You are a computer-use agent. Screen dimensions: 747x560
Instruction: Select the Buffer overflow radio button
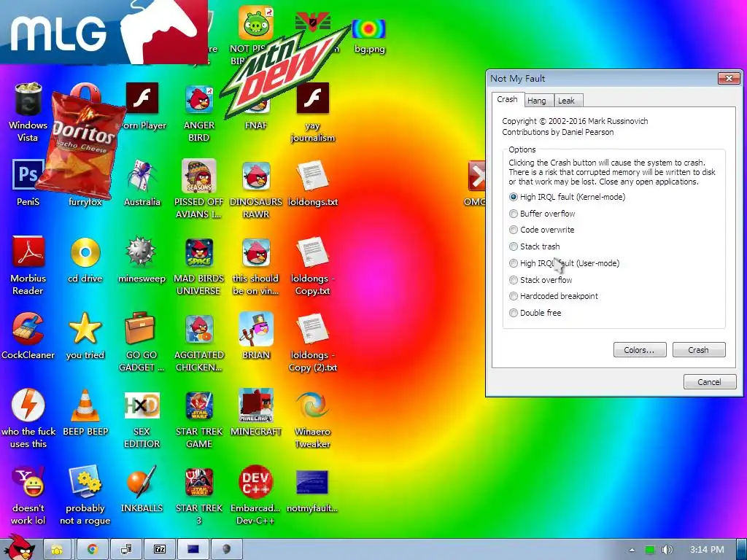click(542, 214)
